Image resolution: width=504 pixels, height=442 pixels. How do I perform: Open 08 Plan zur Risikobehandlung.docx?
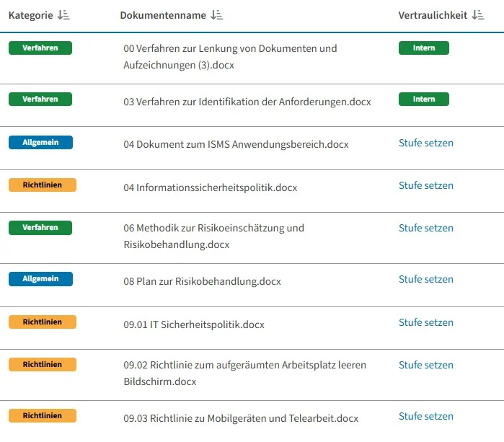[202, 281]
